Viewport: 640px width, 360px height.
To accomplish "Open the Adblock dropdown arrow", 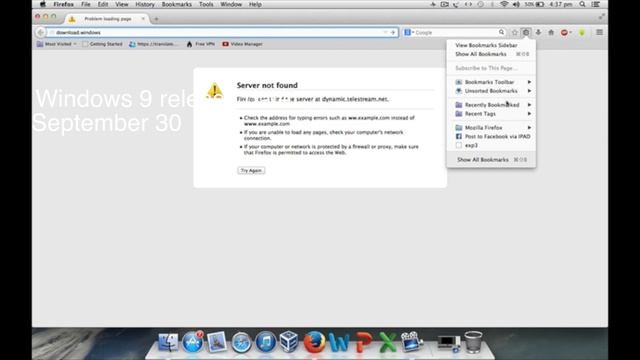I will [x=570, y=32].
